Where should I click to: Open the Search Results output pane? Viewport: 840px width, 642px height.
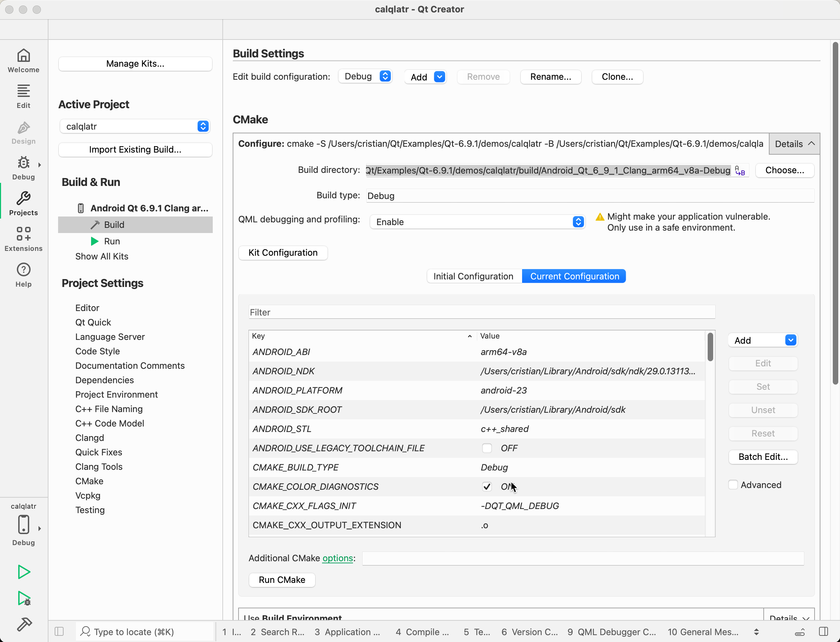[x=277, y=632]
